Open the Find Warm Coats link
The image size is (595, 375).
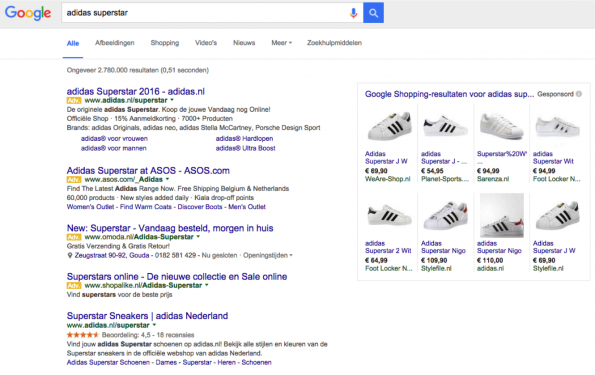click(146, 207)
